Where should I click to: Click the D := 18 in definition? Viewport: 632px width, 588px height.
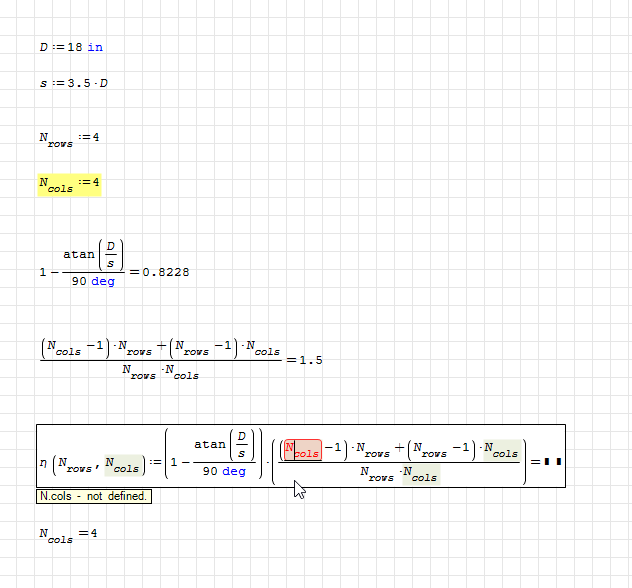[70, 47]
